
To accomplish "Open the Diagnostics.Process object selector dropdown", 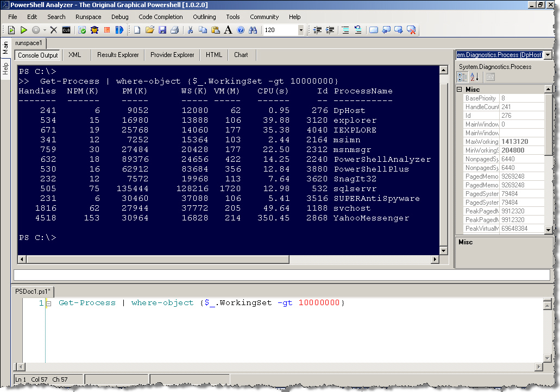I will tap(547, 55).
